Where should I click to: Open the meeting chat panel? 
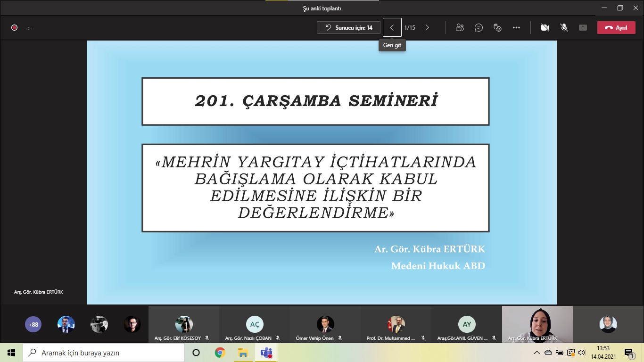point(479,27)
